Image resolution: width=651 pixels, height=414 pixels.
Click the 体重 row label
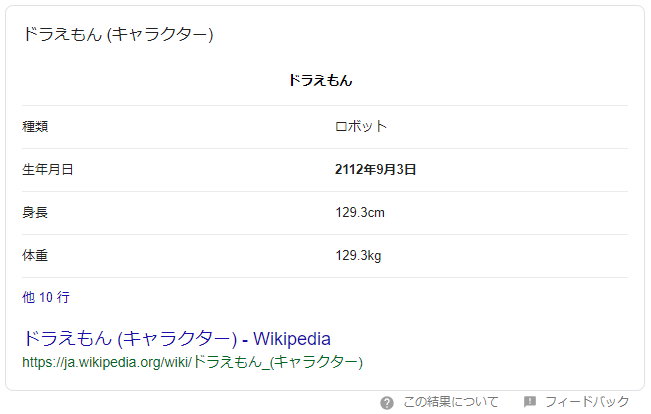[35, 256]
